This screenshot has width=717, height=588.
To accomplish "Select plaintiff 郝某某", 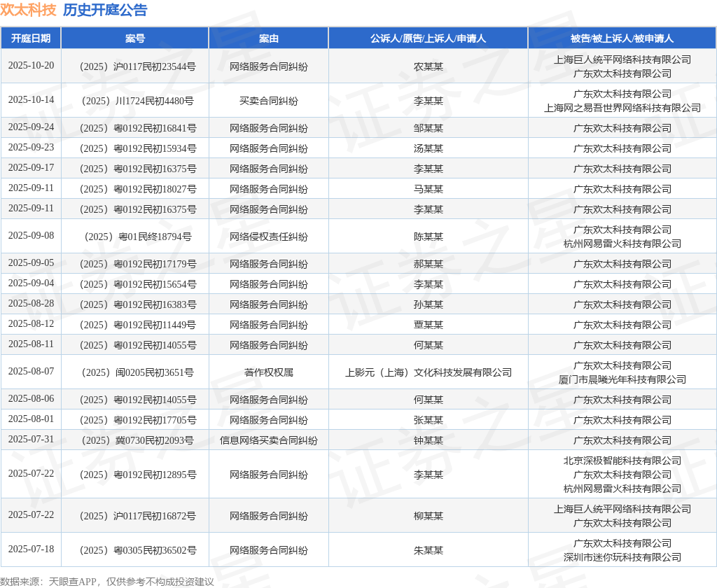I will tap(428, 265).
